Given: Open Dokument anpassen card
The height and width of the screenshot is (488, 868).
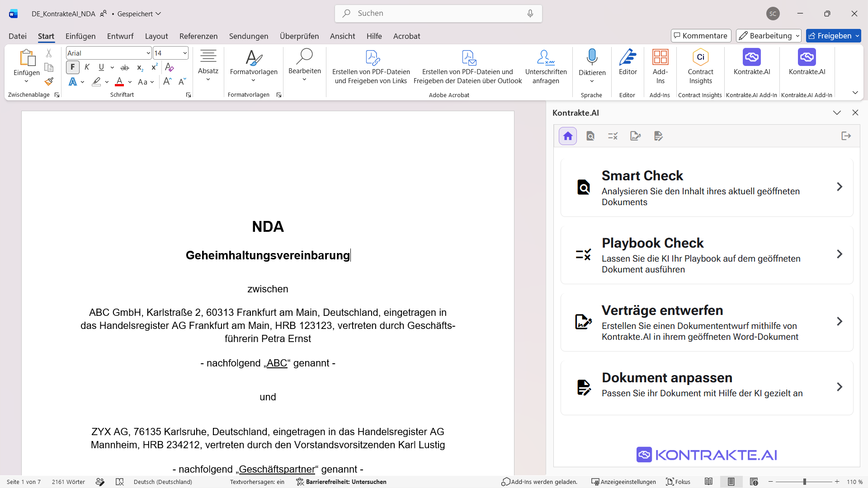Looking at the screenshot, I should [x=707, y=387].
